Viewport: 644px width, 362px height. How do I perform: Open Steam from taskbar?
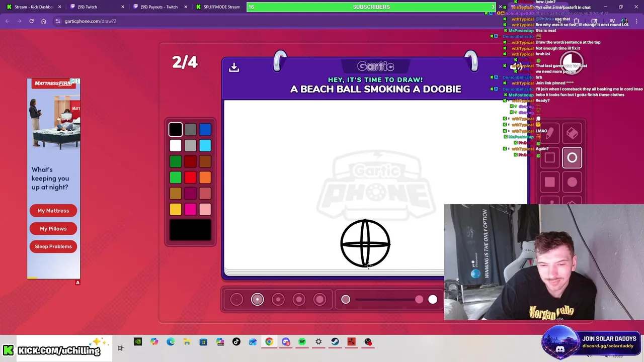335,342
